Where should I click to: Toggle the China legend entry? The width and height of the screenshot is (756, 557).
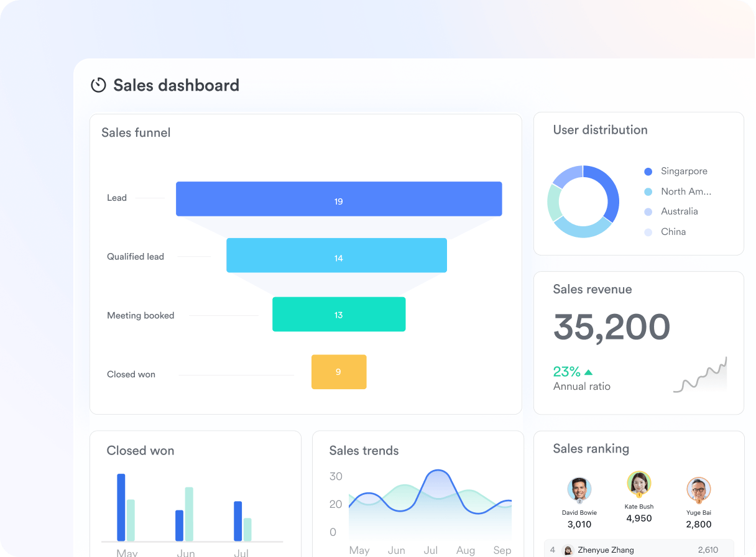[665, 232]
